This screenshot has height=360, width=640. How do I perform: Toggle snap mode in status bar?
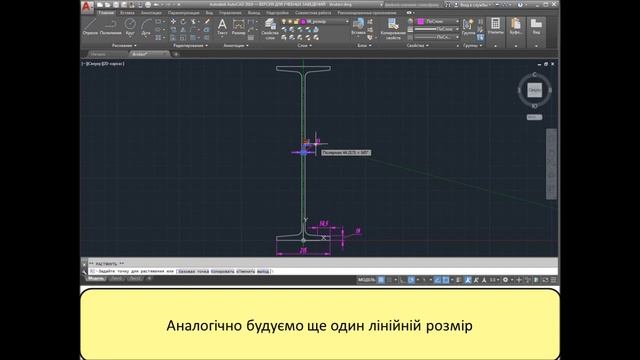coord(389,280)
